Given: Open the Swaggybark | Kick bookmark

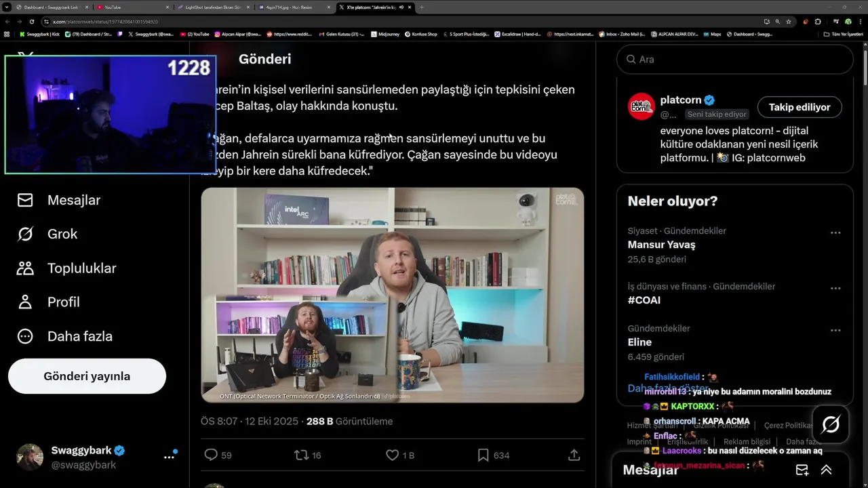Looking at the screenshot, I should [40, 34].
